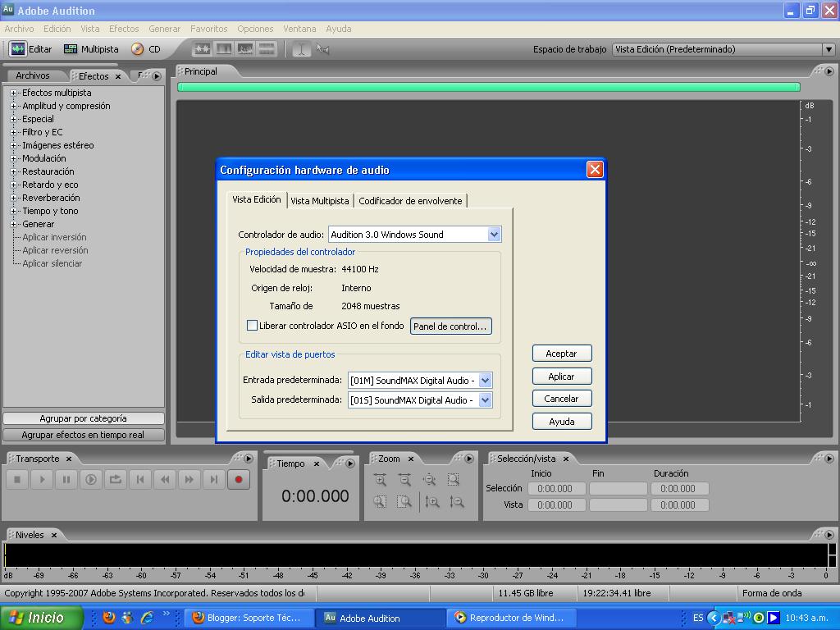Open the CD view
The image size is (840, 630).
[146, 49]
